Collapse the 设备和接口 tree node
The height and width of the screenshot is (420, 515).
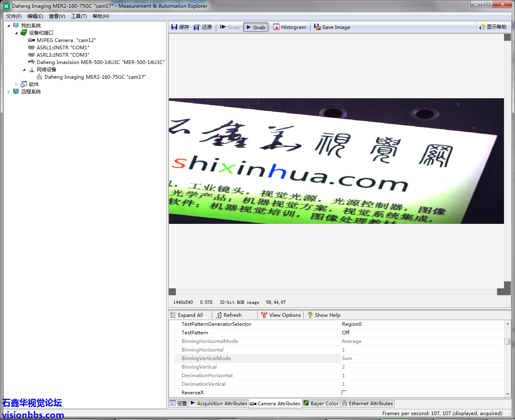coord(16,33)
